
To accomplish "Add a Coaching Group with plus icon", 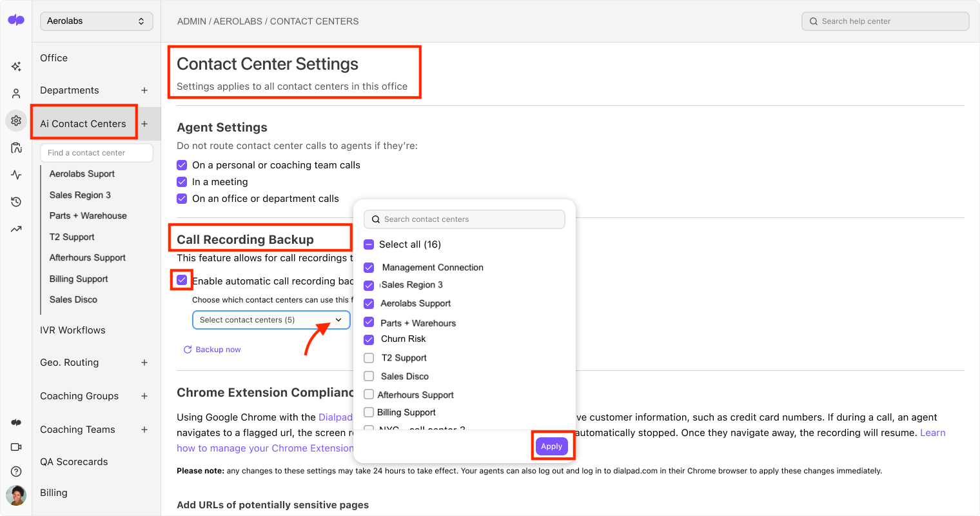I will point(144,396).
